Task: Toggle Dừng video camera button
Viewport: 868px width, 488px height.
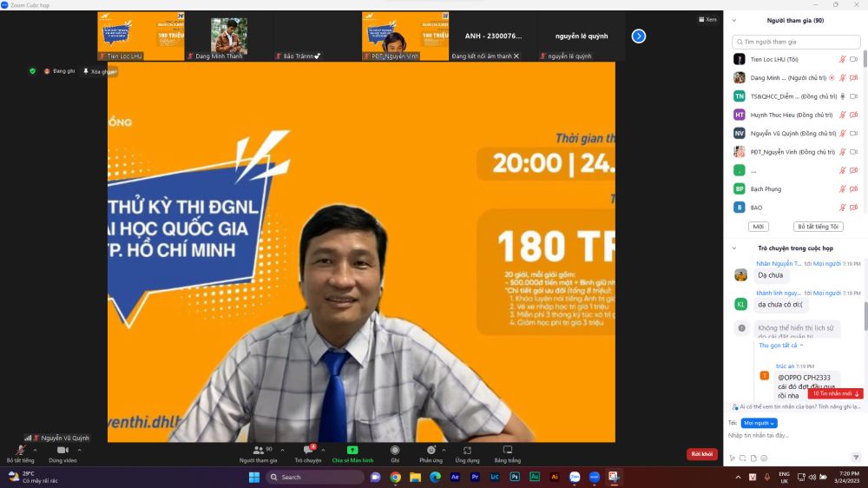Action: (x=62, y=450)
